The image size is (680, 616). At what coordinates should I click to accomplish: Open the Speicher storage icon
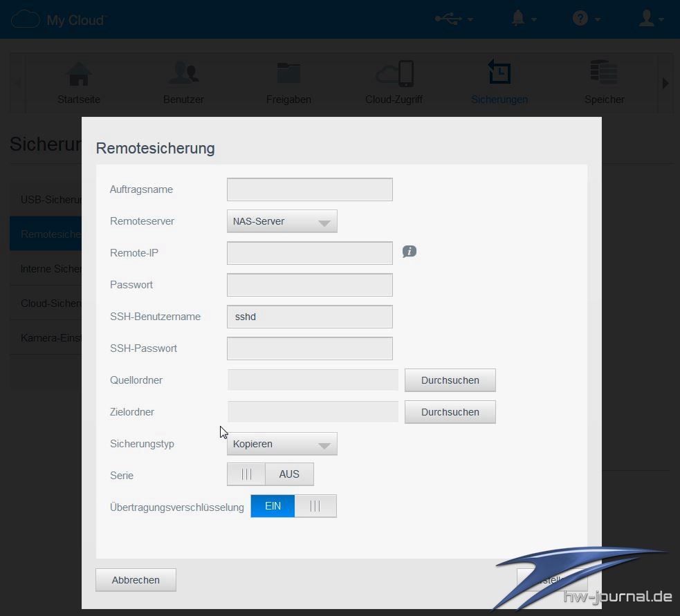[x=604, y=75]
